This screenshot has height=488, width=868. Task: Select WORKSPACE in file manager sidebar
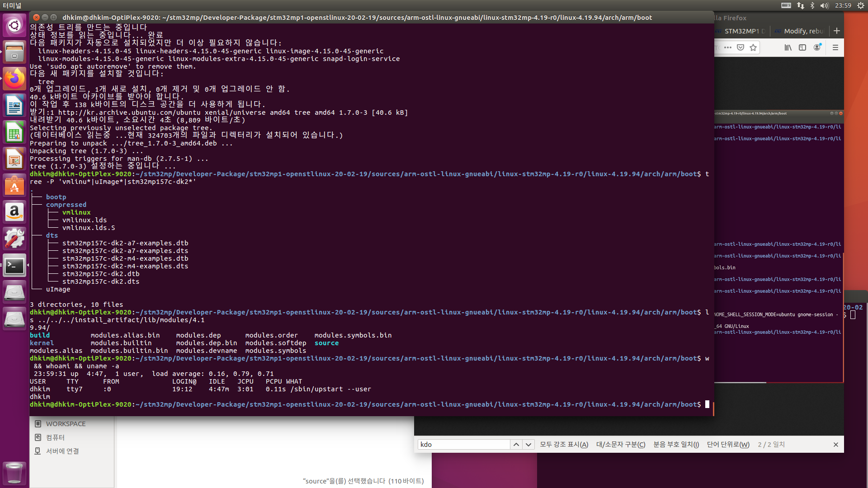pos(66,424)
